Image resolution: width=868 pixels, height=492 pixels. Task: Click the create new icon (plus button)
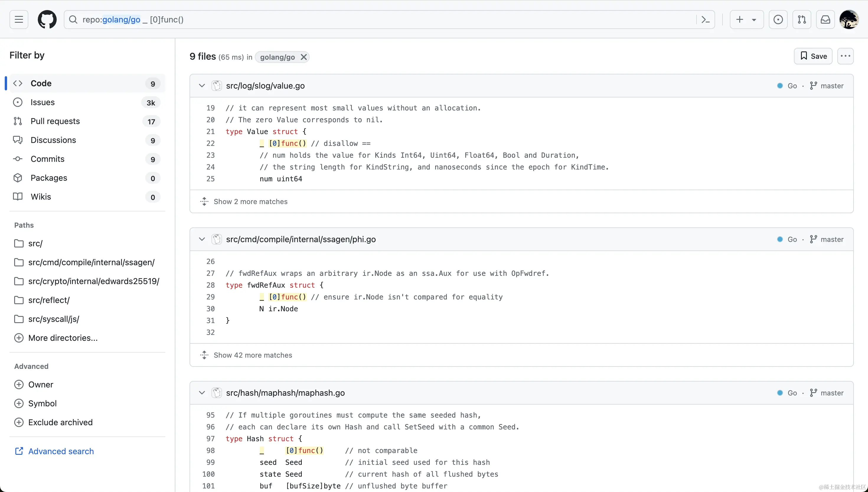[740, 19]
